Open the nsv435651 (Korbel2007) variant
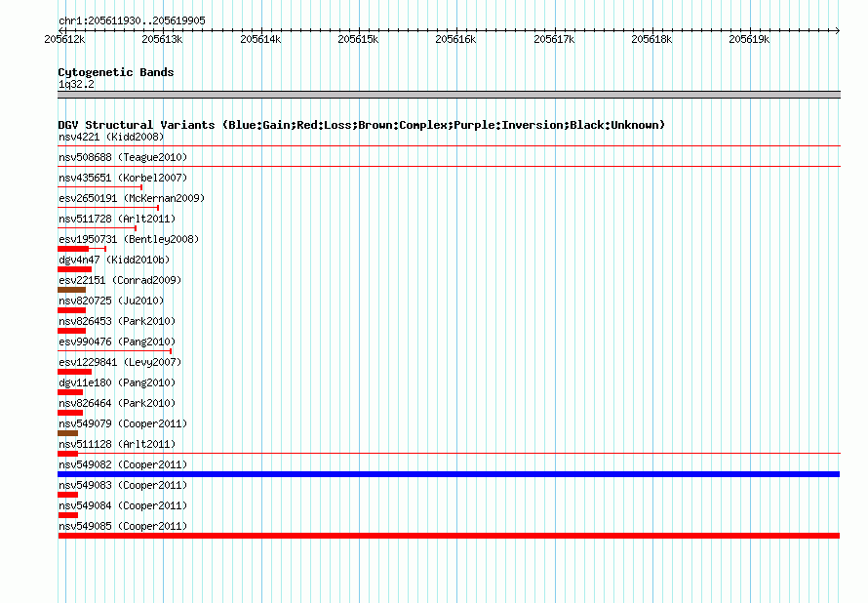The width and height of the screenshot is (868, 603). (123, 178)
